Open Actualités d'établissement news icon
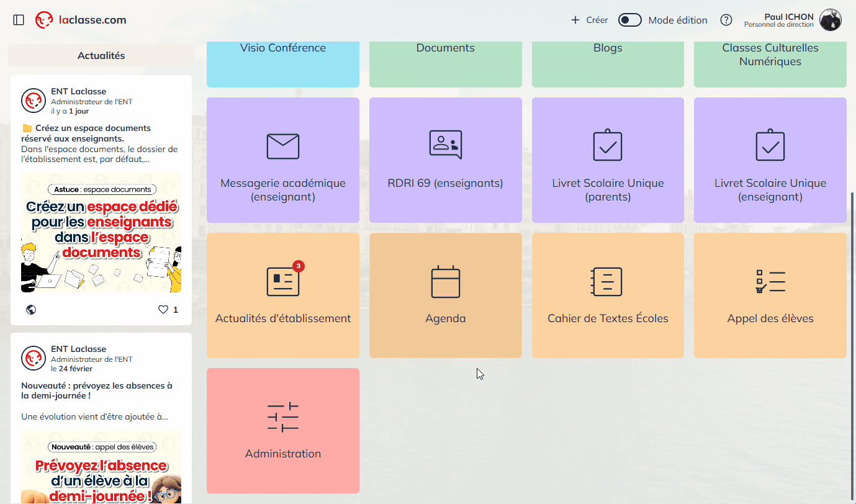The height and width of the screenshot is (504, 856). click(282, 282)
